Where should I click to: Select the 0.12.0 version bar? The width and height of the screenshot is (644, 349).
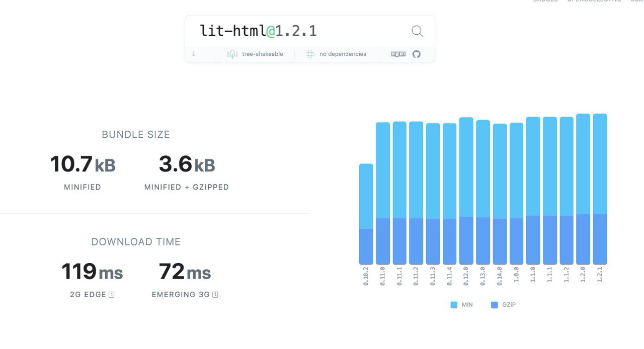pyautogui.click(x=466, y=191)
